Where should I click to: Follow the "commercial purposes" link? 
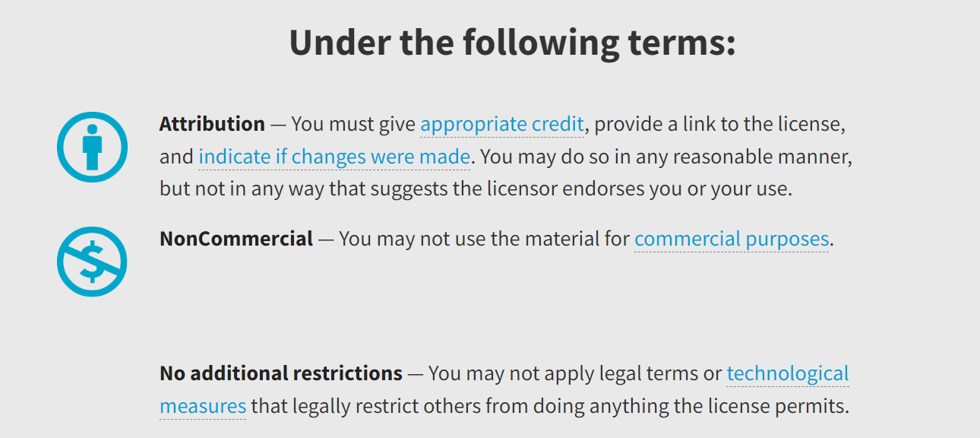click(732, 239)
